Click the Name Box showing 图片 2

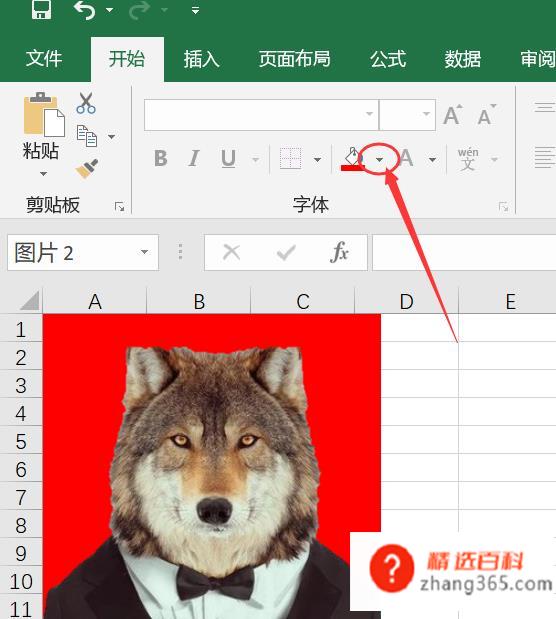coord(73,253)
